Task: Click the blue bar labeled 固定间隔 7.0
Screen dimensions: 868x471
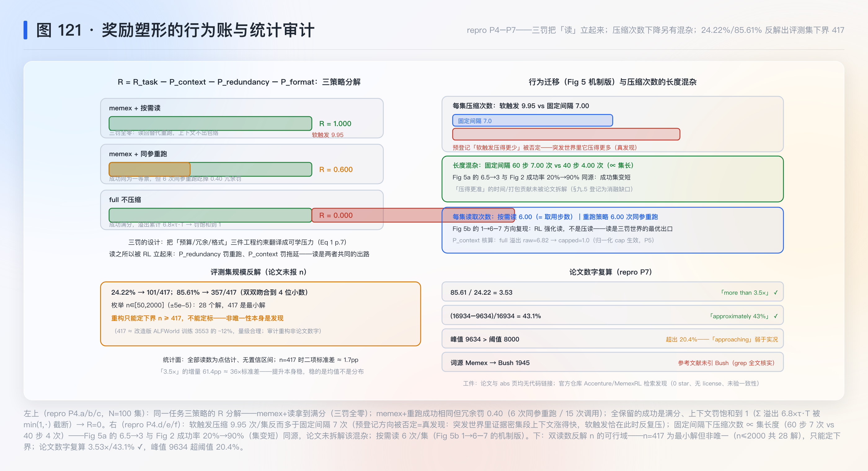Action: coord(532,121)
